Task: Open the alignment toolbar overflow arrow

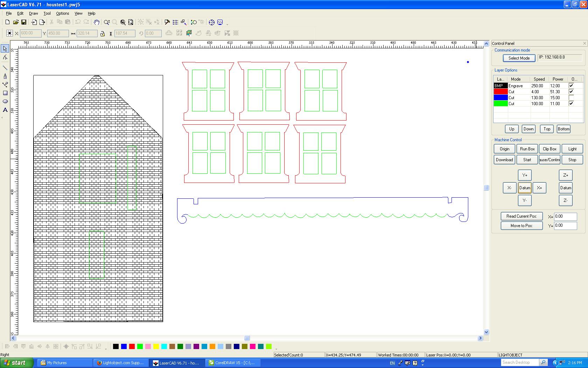Action: coord(106,349)
